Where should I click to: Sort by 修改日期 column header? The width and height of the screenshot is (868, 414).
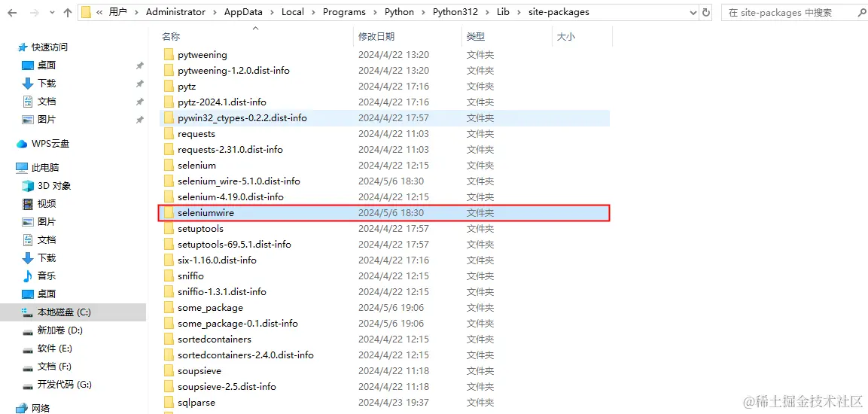tap(376, 37)
